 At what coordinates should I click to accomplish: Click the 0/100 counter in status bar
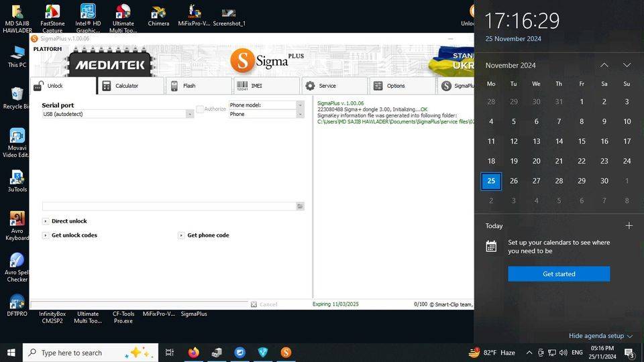pos(421,304)
